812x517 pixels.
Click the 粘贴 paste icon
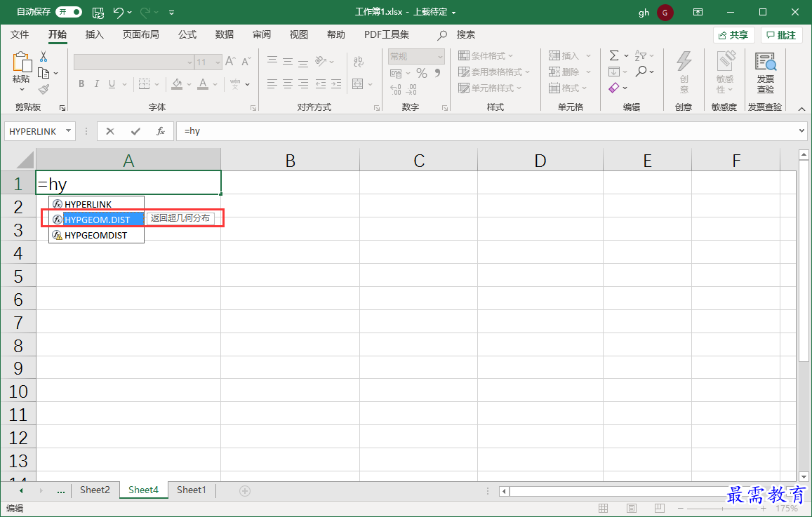(21, 62)
